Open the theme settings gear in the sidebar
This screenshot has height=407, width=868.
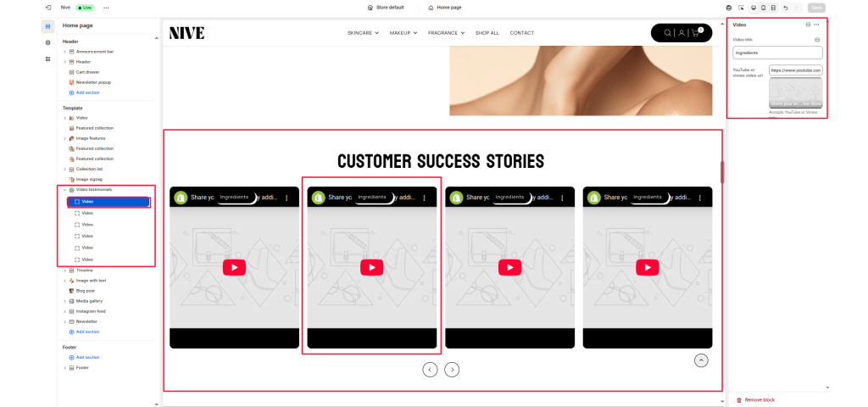[x=48, y=42]
